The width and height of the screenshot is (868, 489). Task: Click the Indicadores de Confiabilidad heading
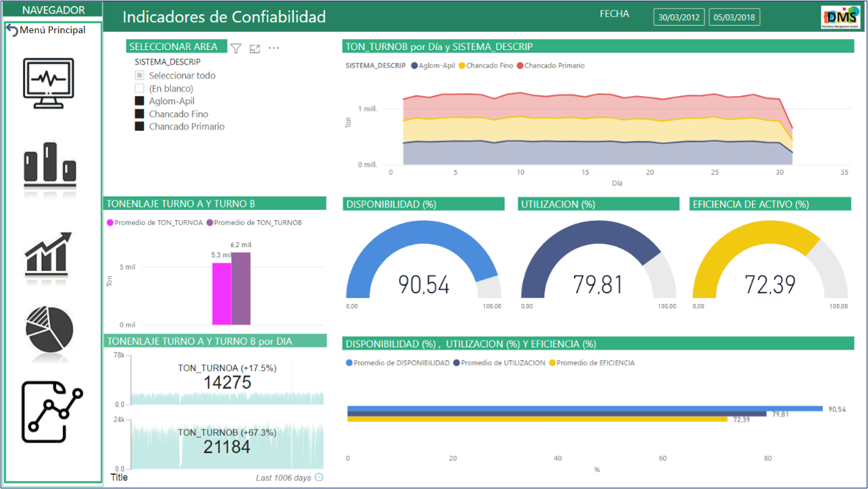click(x=224, y=17)
